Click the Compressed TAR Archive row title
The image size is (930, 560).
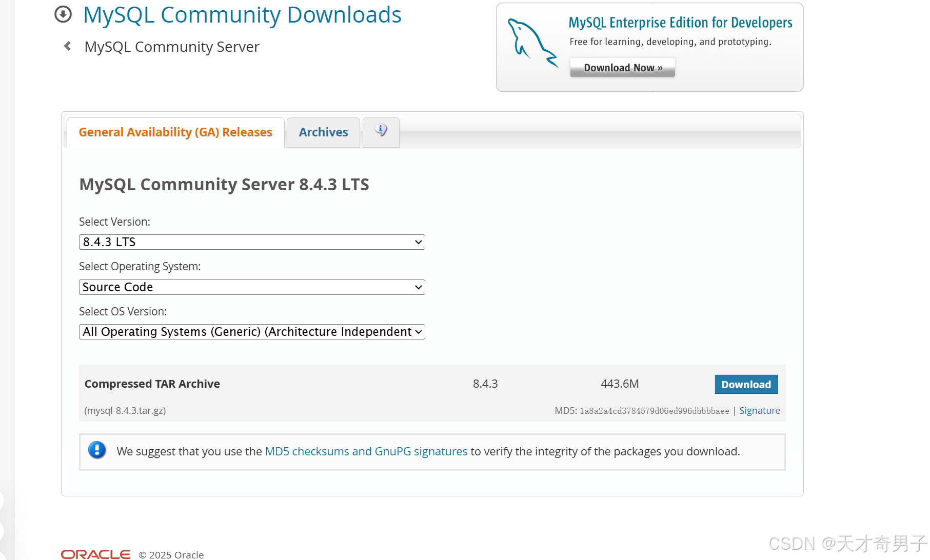[x=152, y=384]
